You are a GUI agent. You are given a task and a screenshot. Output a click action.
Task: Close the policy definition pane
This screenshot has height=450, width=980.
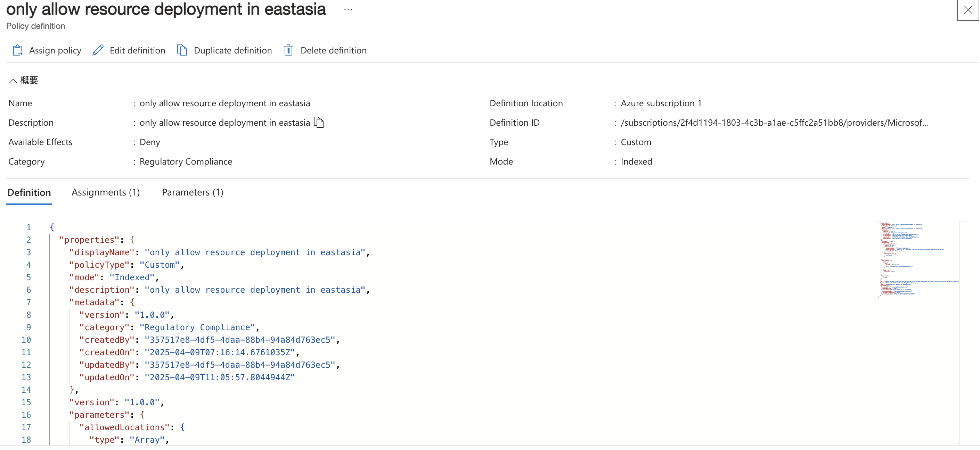(967, 10)
